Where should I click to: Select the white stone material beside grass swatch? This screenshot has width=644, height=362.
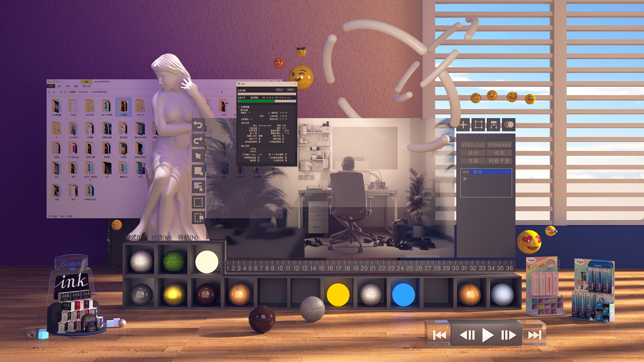141,262
